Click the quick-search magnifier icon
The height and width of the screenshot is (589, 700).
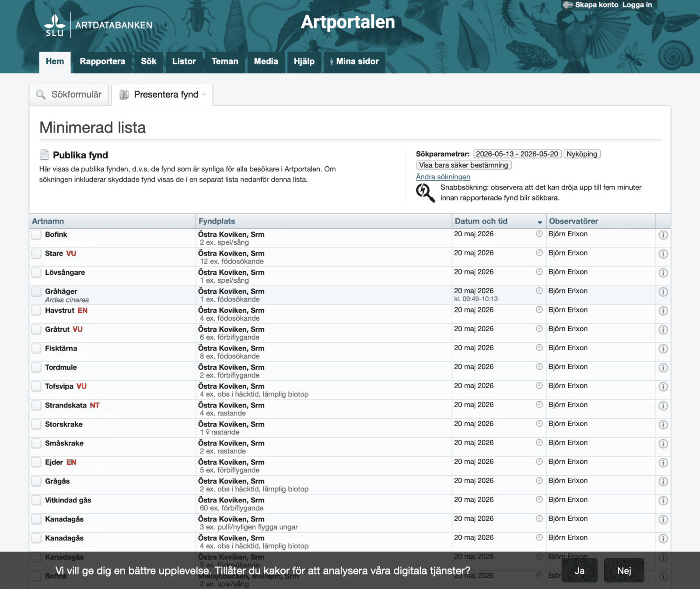click(425, 193)
